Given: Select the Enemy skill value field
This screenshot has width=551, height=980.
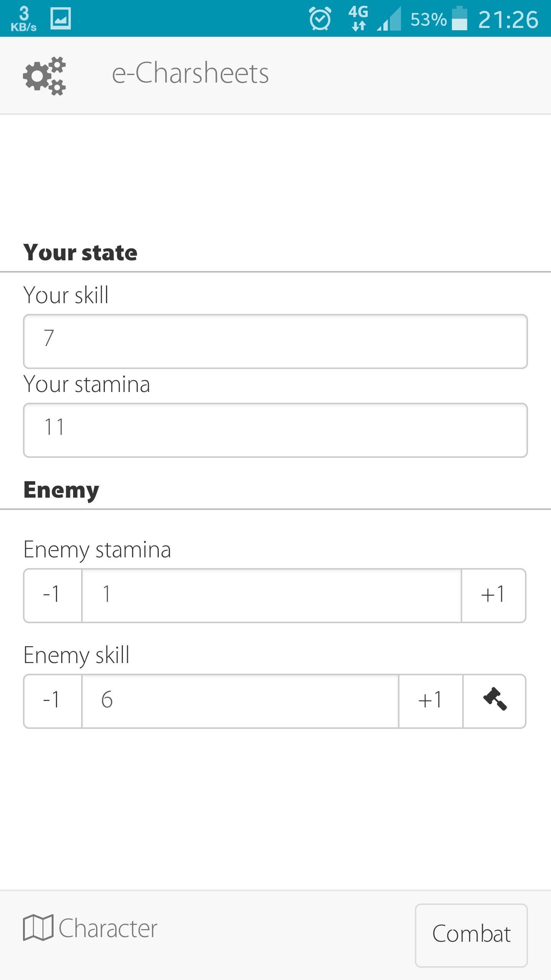Looking at the screenshot, I should (x=239, y=701).
